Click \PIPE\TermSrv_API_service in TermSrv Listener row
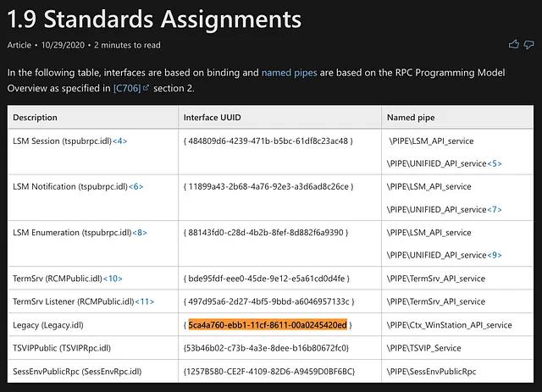The height and width of the screenshot is (392, 542). tap(436, 301)
